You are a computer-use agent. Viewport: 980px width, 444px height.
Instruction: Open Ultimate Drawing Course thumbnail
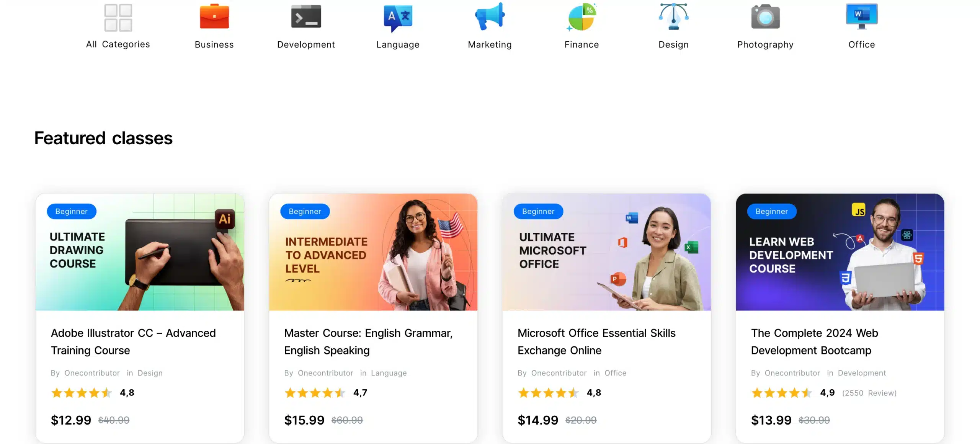point(140,252)
